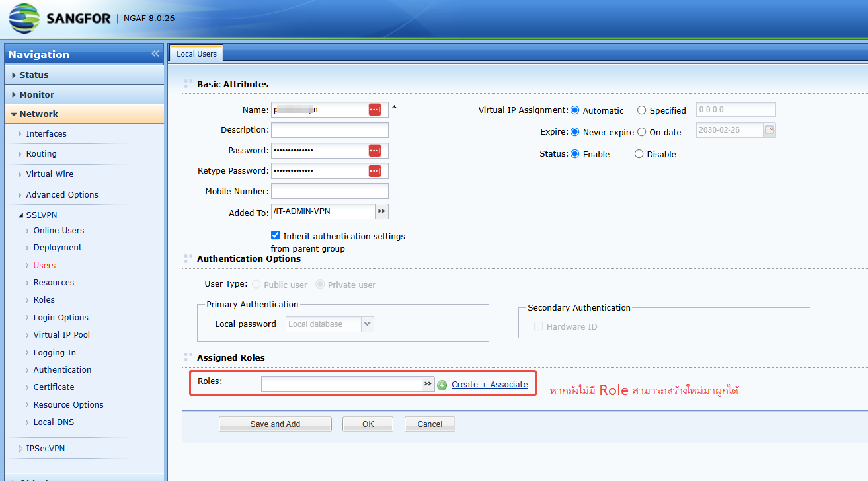Open the group picker arrows beside Added To
Viewport: 868px width, 481px height.
point(382,212)
